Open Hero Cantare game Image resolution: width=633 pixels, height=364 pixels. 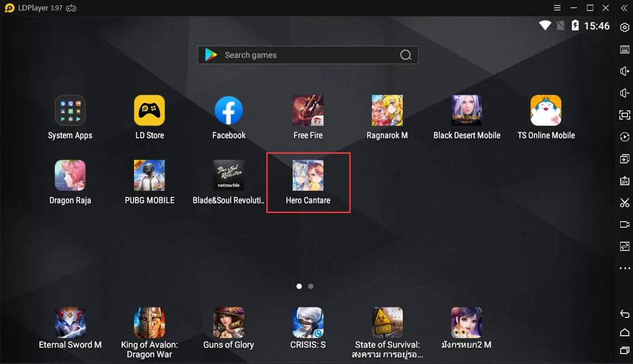(308, 175)
